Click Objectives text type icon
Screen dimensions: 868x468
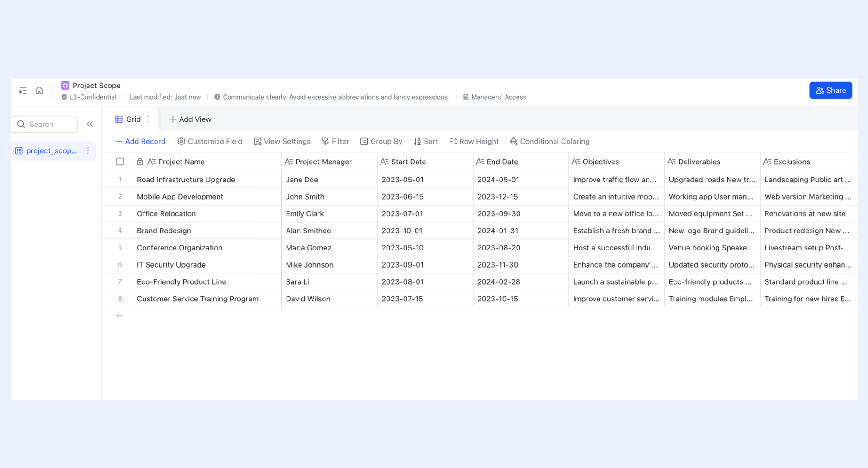[576, 162]
